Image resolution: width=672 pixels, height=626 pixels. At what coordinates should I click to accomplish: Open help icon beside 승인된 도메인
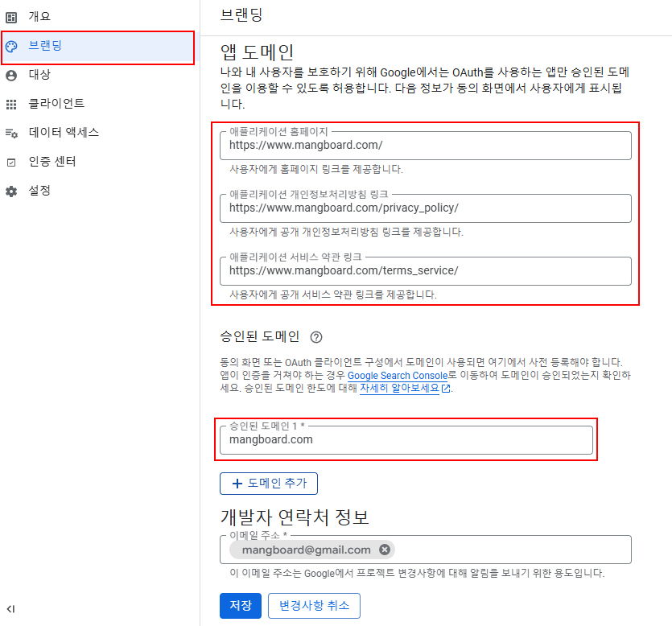[316, 337]
